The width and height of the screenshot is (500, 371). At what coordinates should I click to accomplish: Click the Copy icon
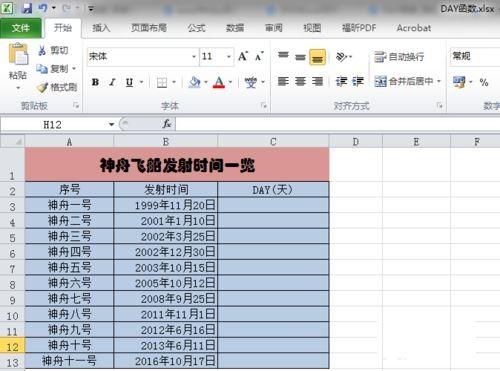(x=42, y=69)
